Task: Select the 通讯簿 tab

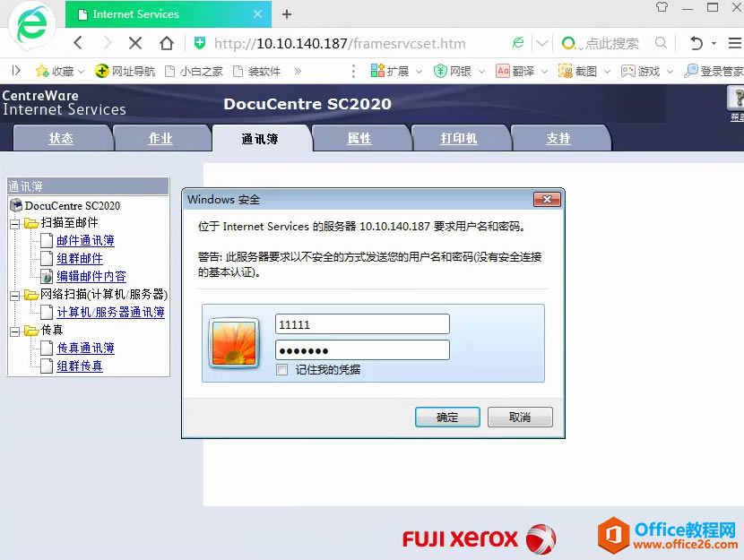Action: [x=260, y=139]
